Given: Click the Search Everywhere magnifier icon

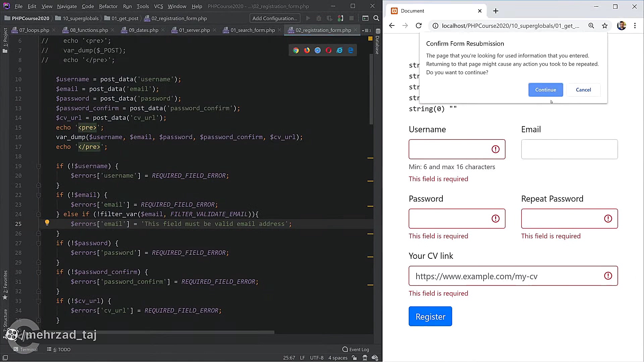Looking at the screenshot, I should click(x=376, y=18).
